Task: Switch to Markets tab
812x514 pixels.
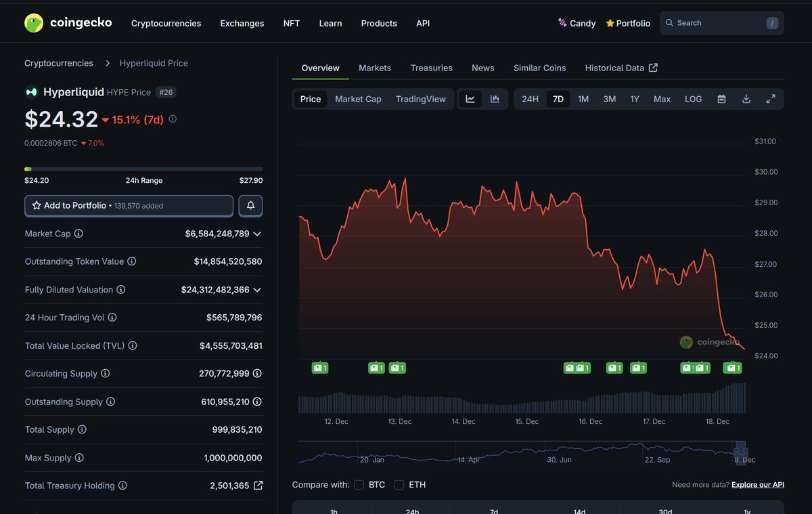Action: click(375, 68)
